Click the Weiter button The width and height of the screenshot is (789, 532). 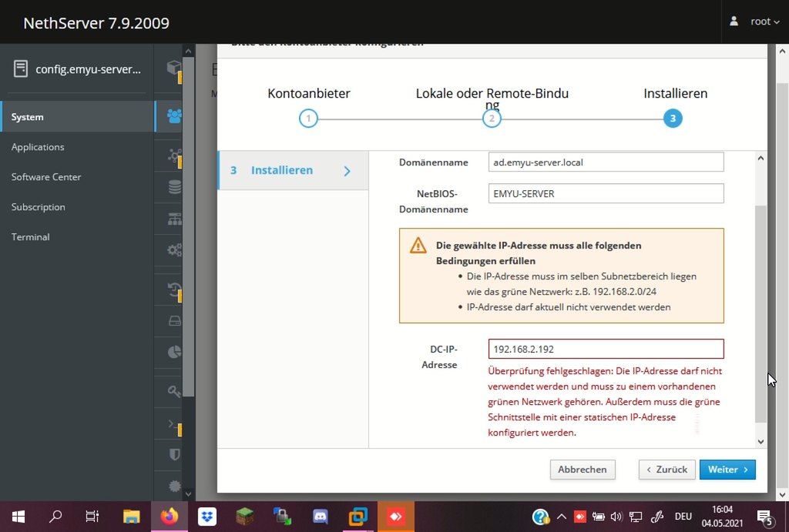point(727,469)
